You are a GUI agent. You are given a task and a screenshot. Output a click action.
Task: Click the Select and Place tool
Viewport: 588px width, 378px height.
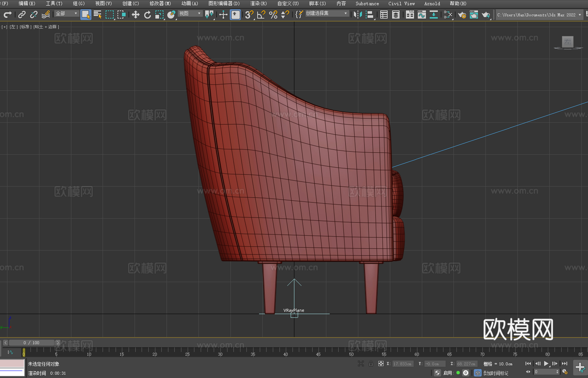[x=171, y=14]
